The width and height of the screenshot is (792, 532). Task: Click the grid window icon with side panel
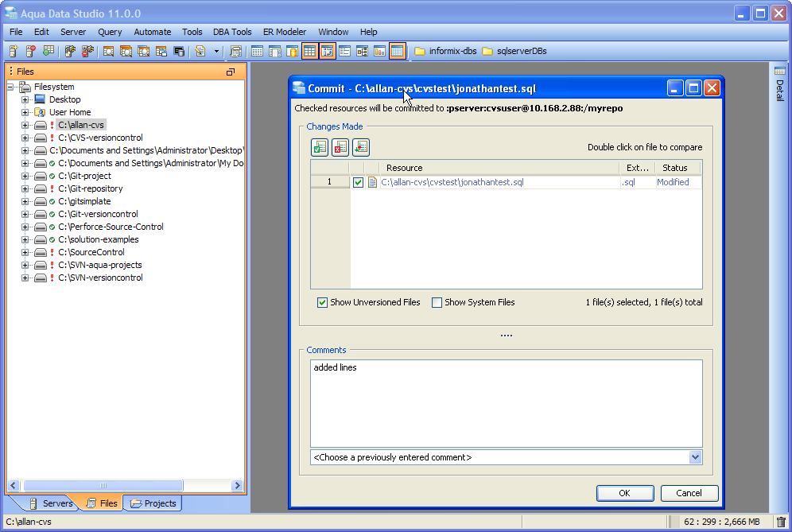[275, 51]
